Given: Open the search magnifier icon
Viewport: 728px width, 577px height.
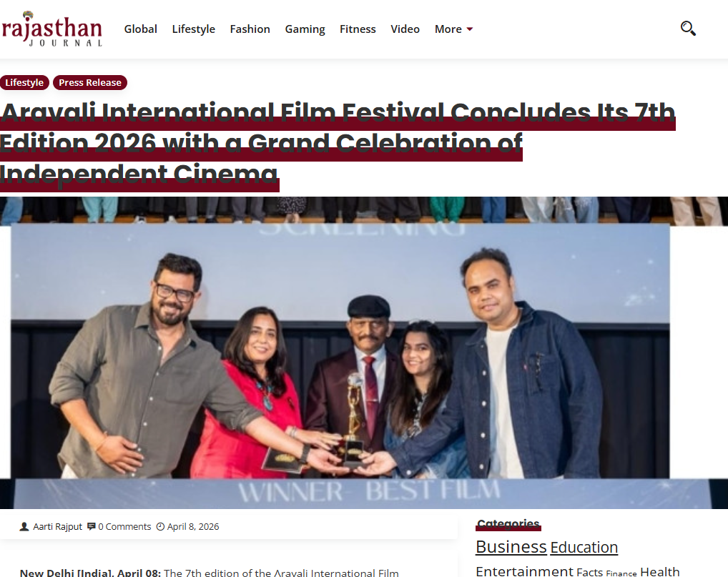Looking at the screenshot, I should click(x=688, y=29).
